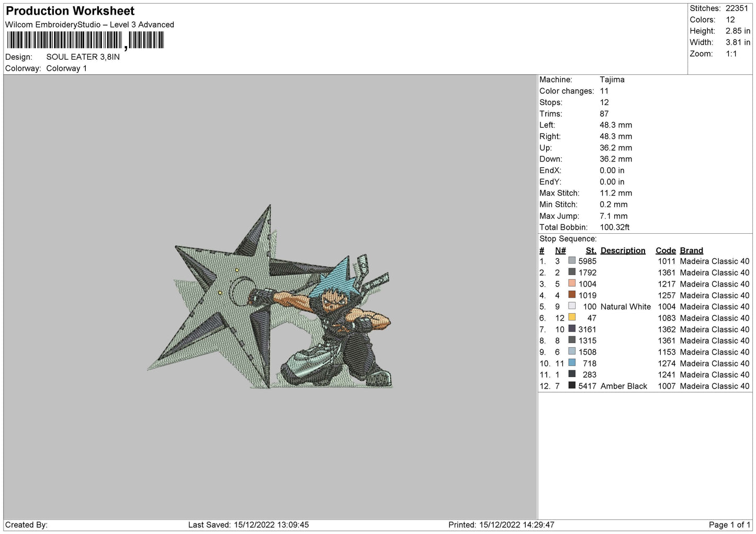Click the light blue swatch for stop 9
The height and width of the screenshot is (534, 756).
click(572, 351)
